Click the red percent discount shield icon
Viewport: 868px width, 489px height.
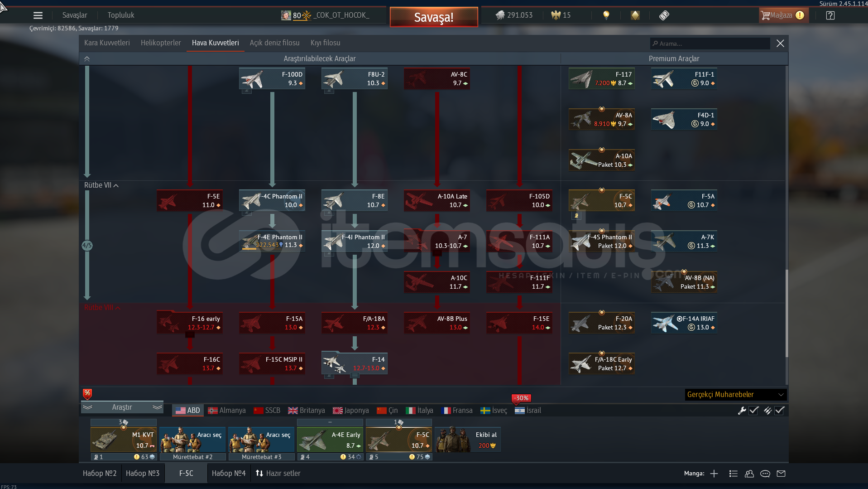(87, 394)
